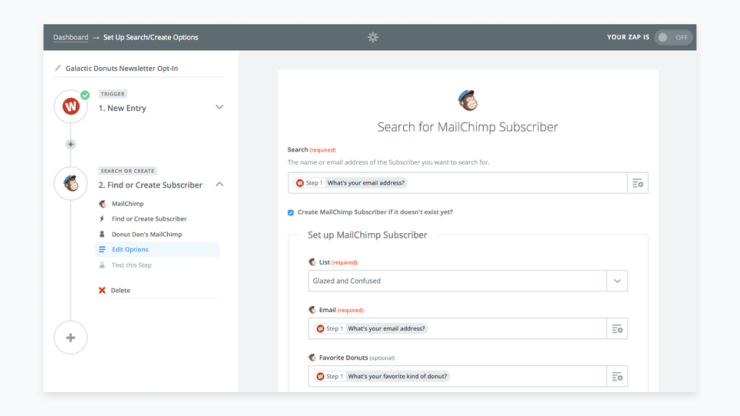Click the MailChimp icon beside List label
Image resolution: width=740 pixels, height=416 pixels.
click(312, 262)
